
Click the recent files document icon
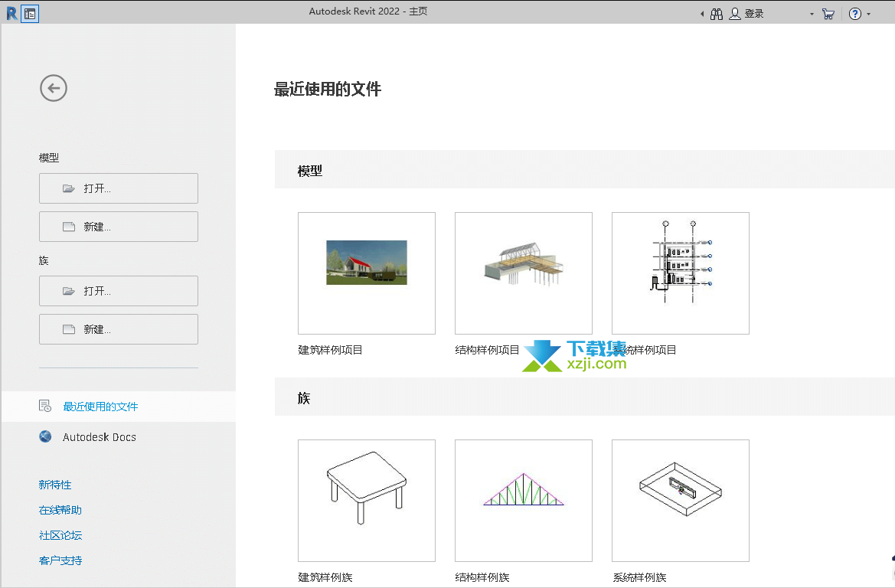(45, 406)
